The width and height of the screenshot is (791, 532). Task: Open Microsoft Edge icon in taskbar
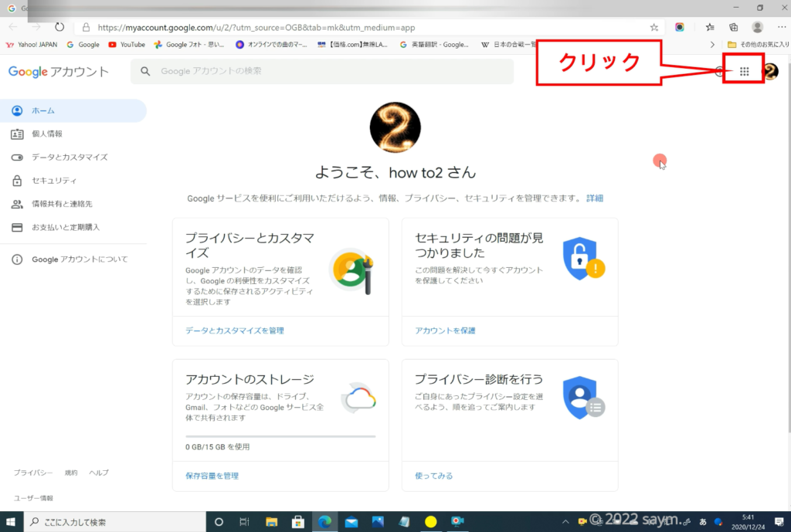pos(325,522)
